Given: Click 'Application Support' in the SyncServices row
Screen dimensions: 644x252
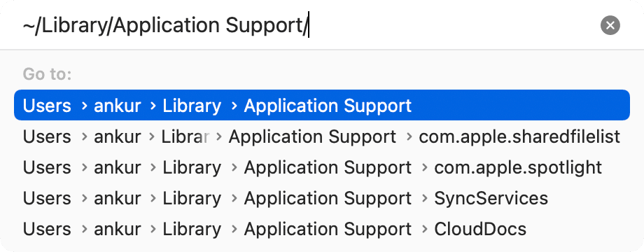Looking at the screenshot, I should (x=328, y=198).
